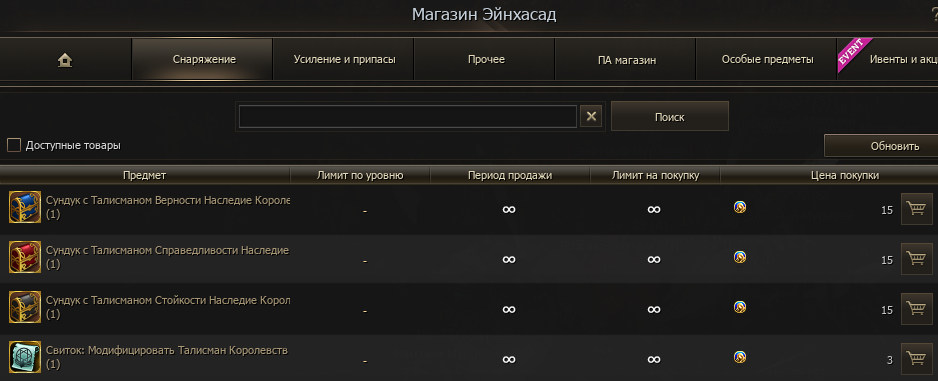The width and height of the screenshot is (938, 381).
Task: Click the Поиск search button
Action: pos(669,116)
